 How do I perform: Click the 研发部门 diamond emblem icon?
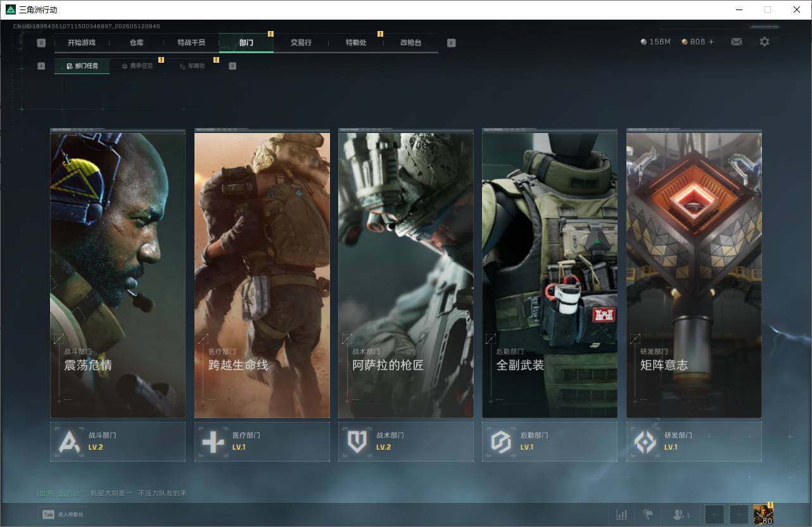[x=645, y=441]
